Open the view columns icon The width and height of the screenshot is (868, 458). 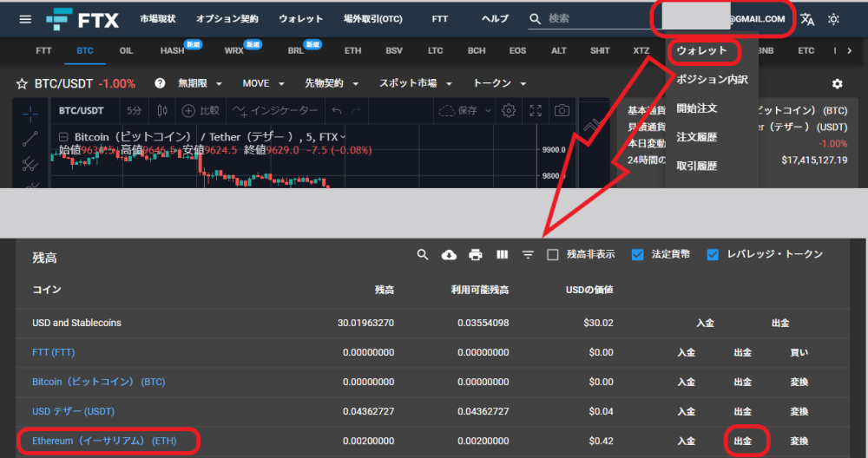point(502,254)
